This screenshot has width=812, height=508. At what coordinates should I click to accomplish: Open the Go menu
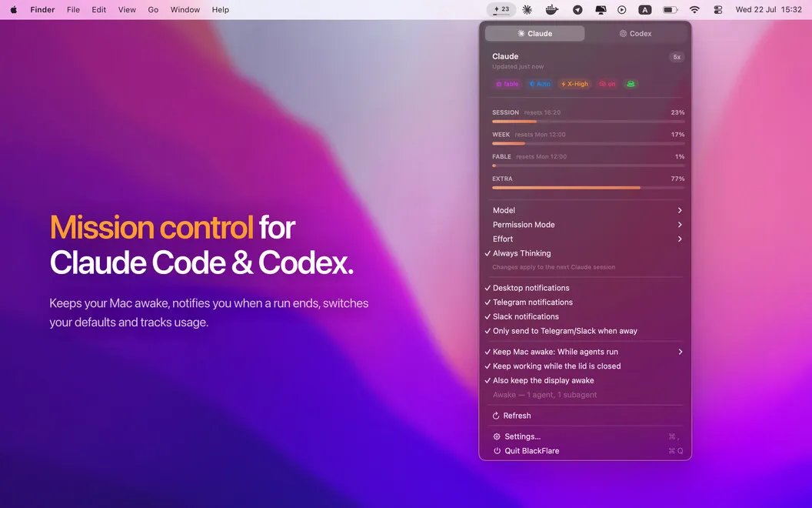tap(153, 10)
